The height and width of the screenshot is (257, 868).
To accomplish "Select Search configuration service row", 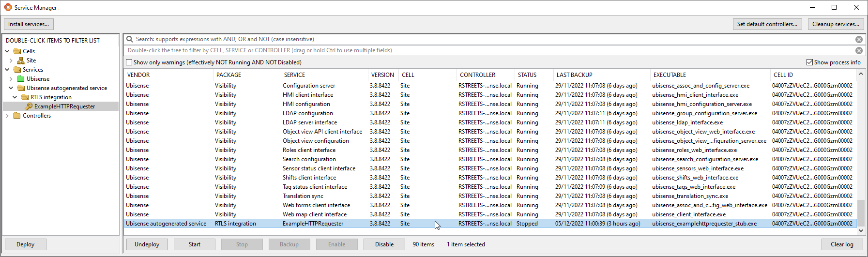I will point(490,159).
